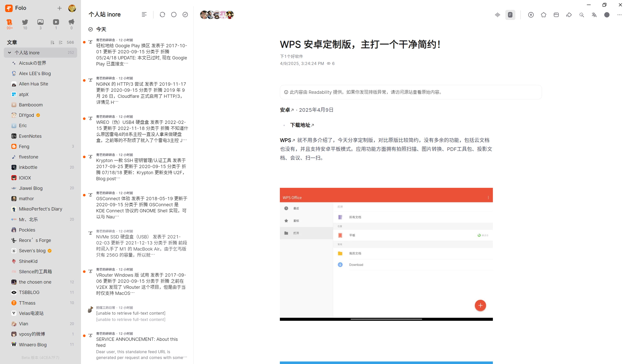Switch to the Notifications megaphone view tab

point(71,24)
